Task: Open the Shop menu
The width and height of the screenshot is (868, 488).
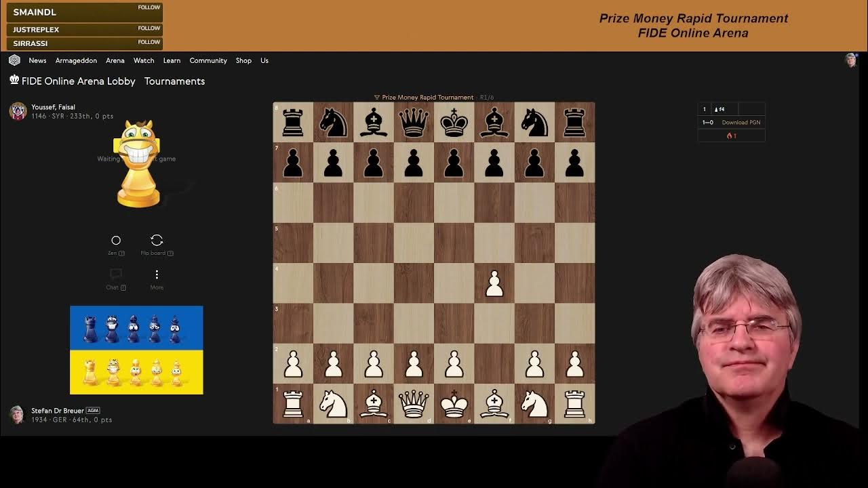Action: pyautogui.click(x=243, y=60)
